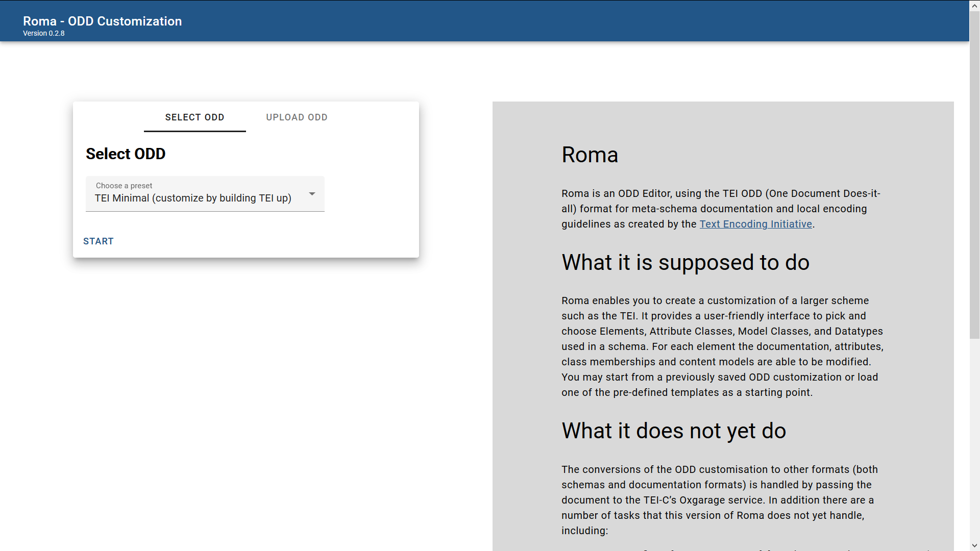
Task: Click the START button
Action: 99,241
